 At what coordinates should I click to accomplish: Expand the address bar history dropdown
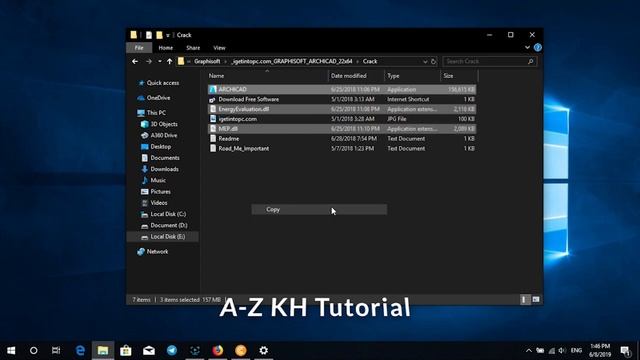pos(425,62)
